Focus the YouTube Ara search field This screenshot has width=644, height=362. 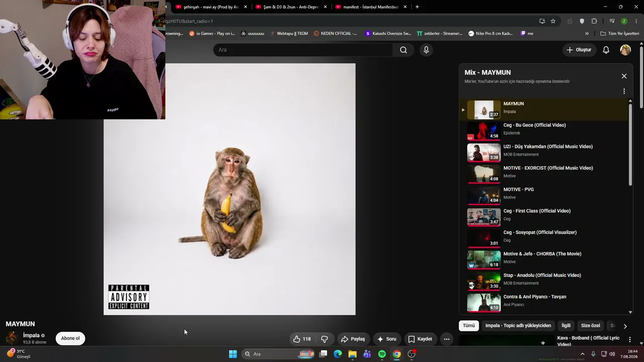coord(303,50)
